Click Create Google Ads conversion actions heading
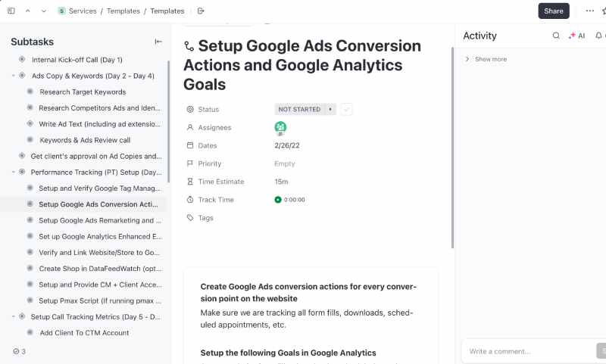The image size is (606, 364). [x=308, y=293]
